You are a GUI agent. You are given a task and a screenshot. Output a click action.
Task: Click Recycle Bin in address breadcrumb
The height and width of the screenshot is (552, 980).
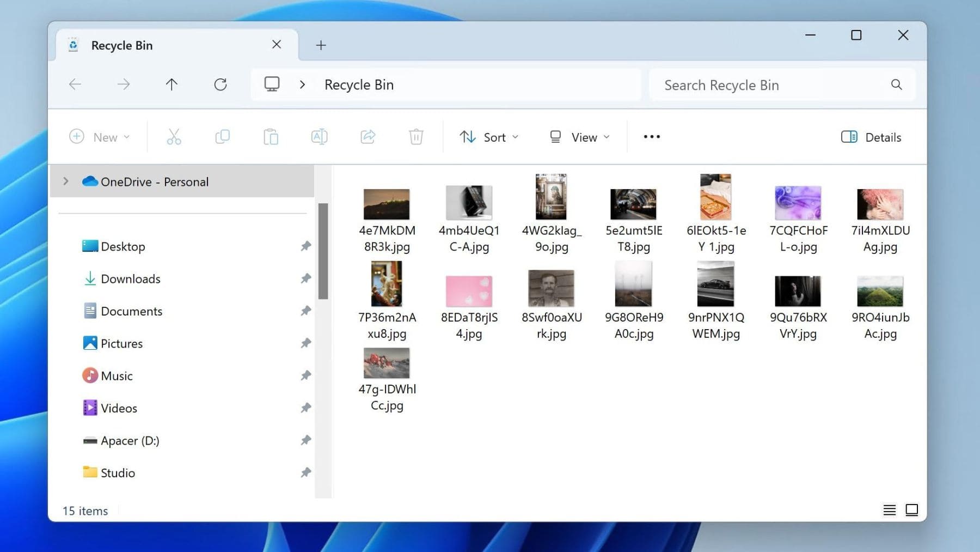pos(359,84)
